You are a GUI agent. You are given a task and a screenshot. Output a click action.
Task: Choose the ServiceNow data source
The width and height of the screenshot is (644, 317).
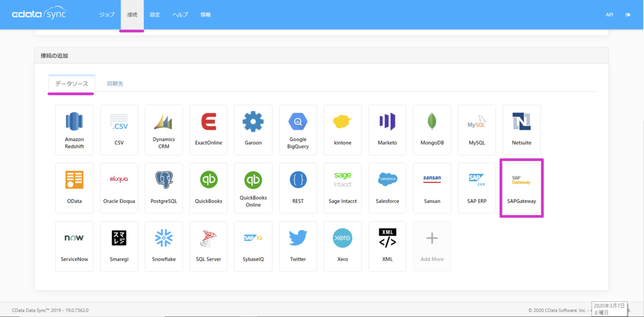point(74,246)
